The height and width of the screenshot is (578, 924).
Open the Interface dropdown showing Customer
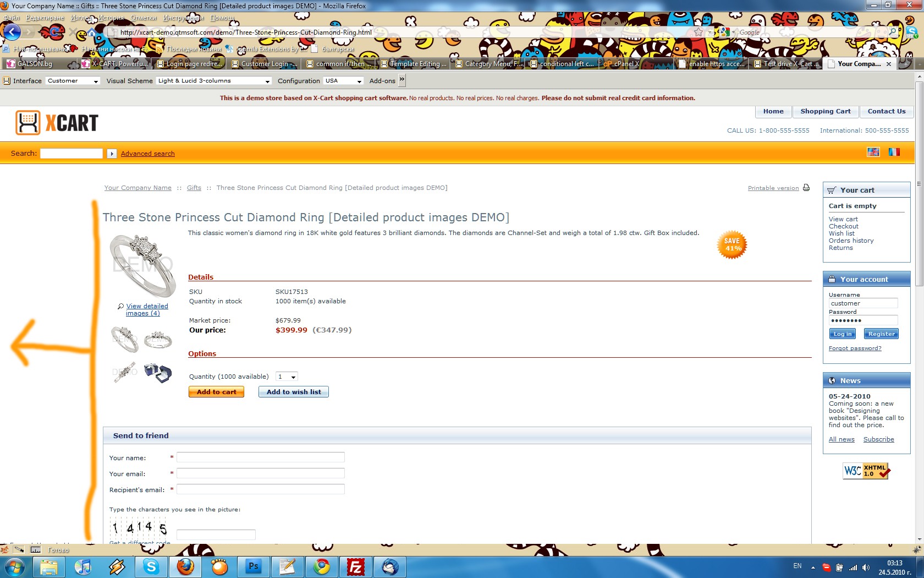click(x=73, y=81)
